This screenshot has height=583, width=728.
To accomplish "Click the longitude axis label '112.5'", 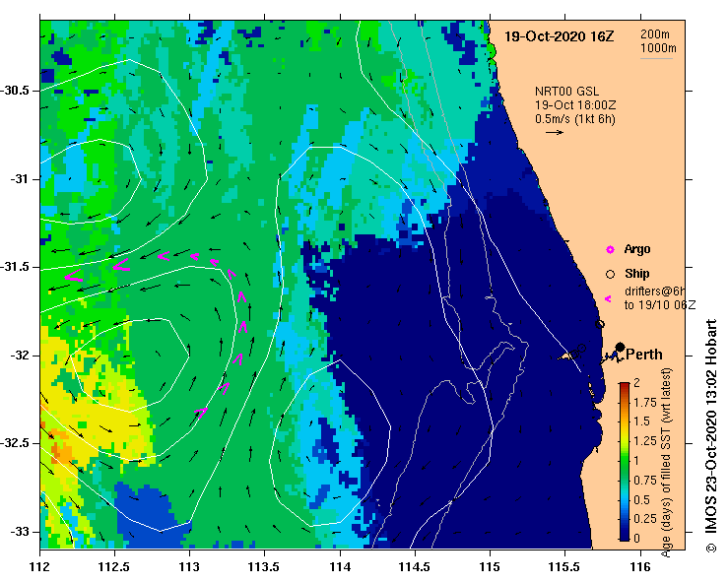I will (x=114, y=567).
